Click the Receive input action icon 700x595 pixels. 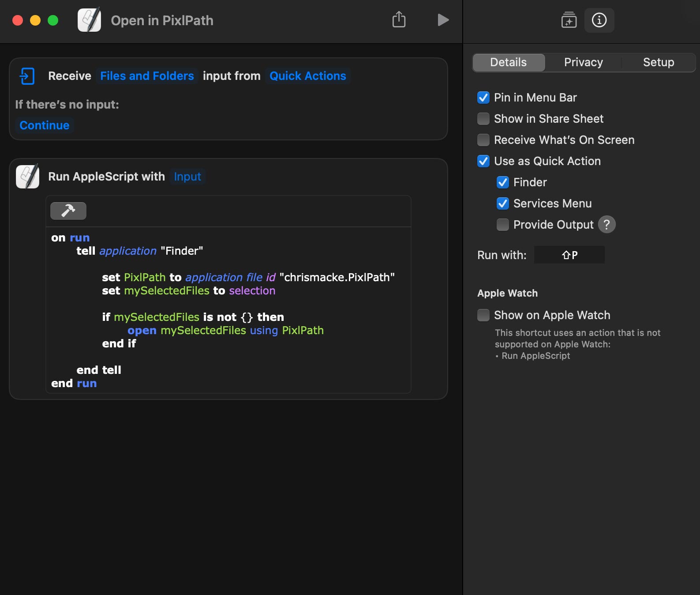27,76
